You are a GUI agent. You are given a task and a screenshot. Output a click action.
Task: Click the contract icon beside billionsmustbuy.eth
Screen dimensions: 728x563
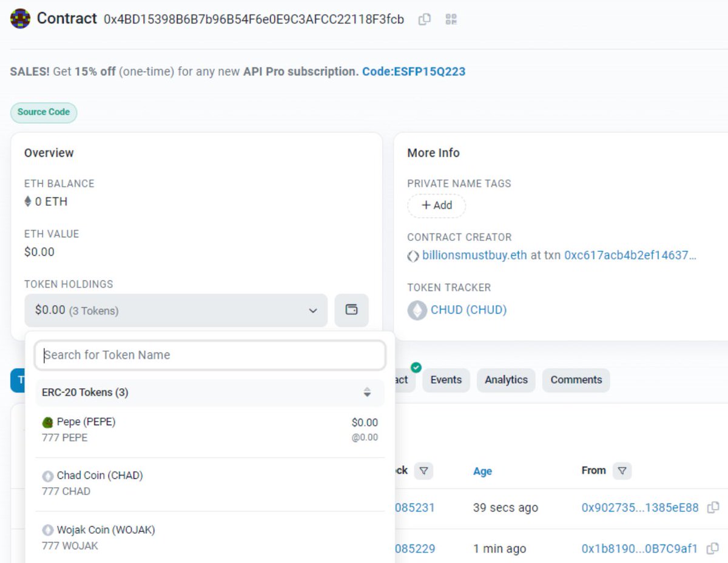(413, 256)
